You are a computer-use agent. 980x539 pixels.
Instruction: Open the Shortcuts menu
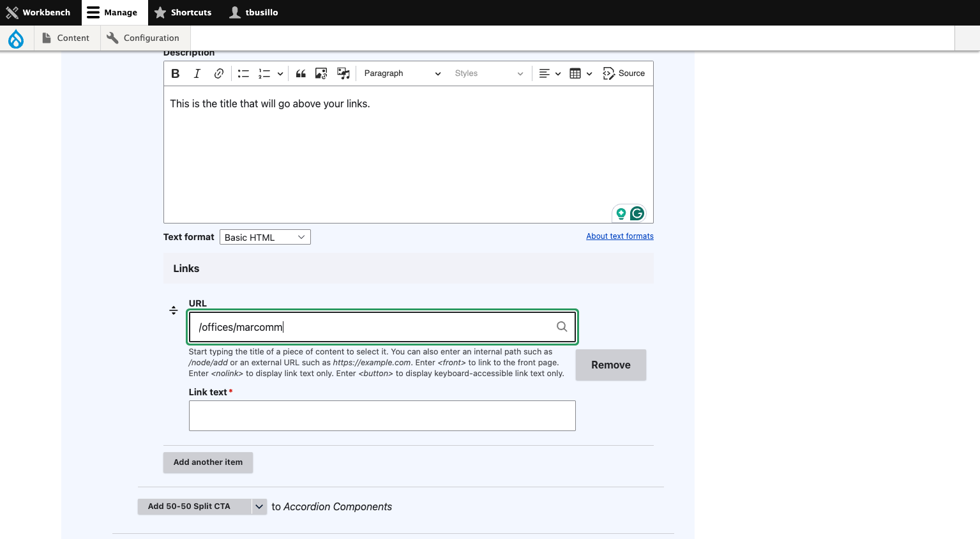[x=183, y=13]
